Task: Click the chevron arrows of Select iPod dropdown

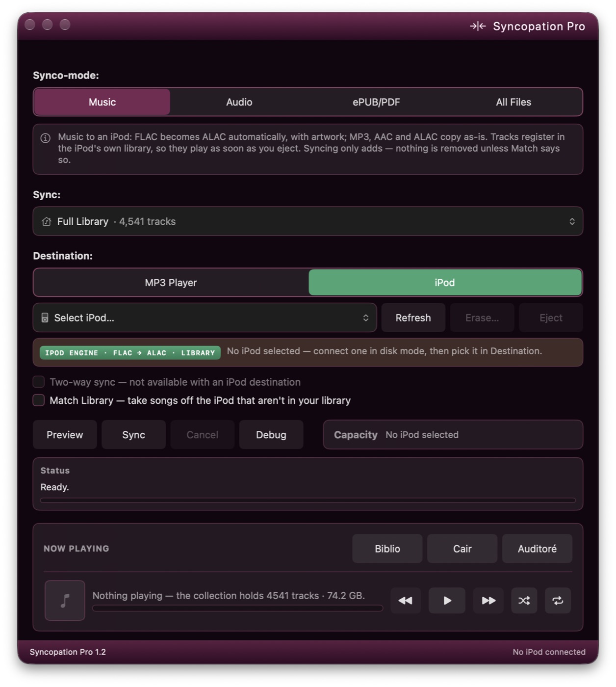Action: (365, 318)
